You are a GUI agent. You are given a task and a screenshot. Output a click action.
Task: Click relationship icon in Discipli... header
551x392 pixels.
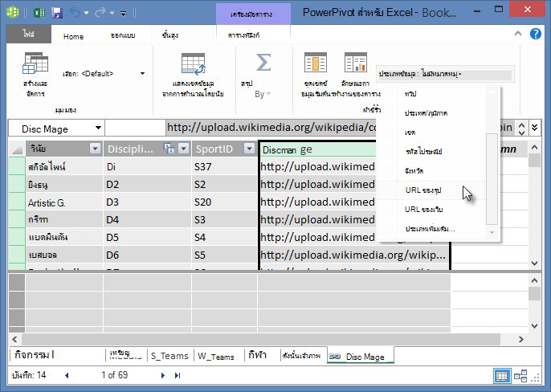point(169,149)
